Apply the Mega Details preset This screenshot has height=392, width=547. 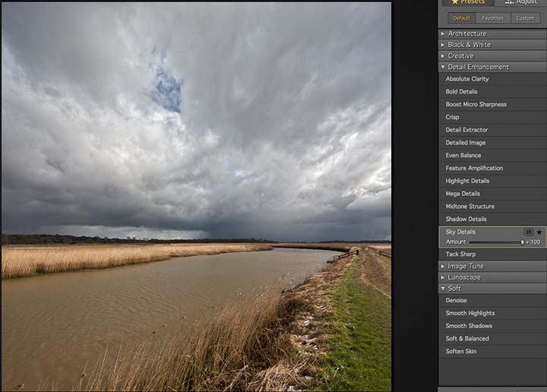pyautogui.click(x=492, y=194)
